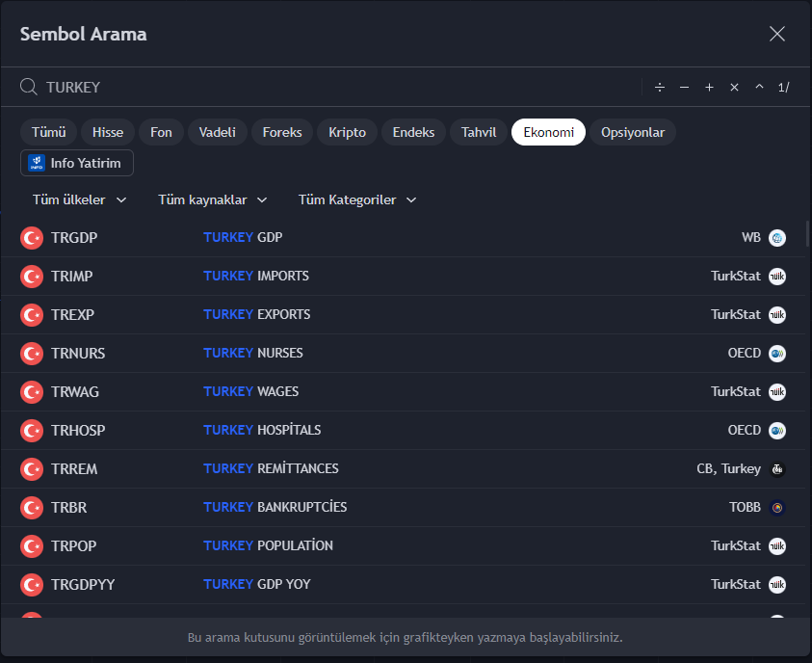This screenshot has height=663, width=812.
Task: Select TURKEY IMPORTS description
Action: tap(256, 276)
